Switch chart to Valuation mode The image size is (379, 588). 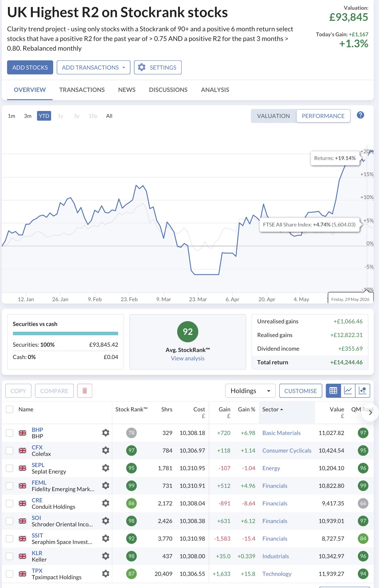click(x=274, y=116)
